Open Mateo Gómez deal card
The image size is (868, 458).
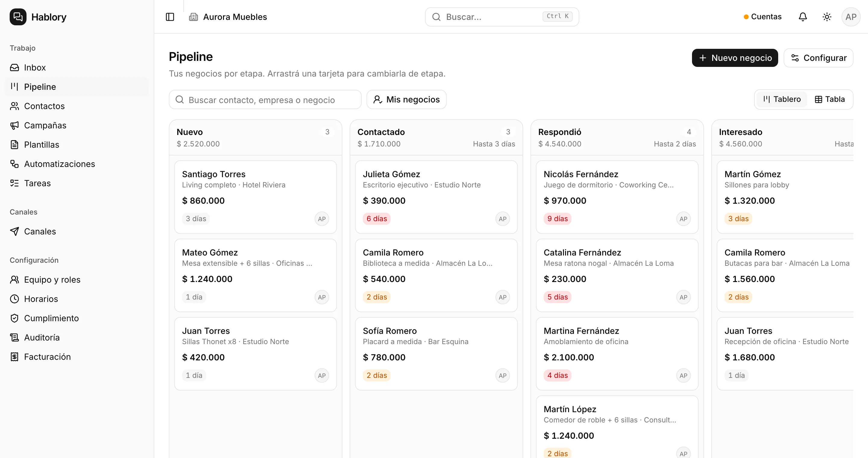tap(255, 275)
